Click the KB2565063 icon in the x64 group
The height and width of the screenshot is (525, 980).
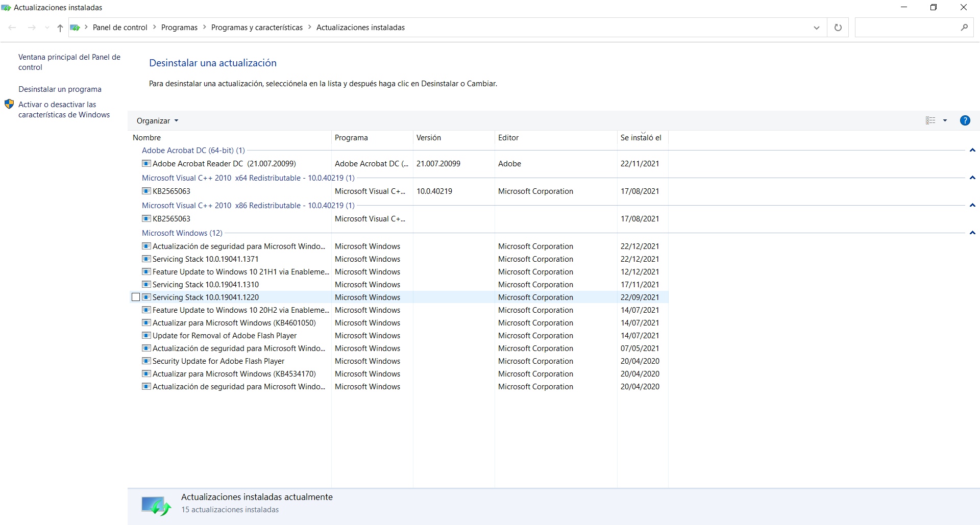pyautogui.click(x=146, y=191)
